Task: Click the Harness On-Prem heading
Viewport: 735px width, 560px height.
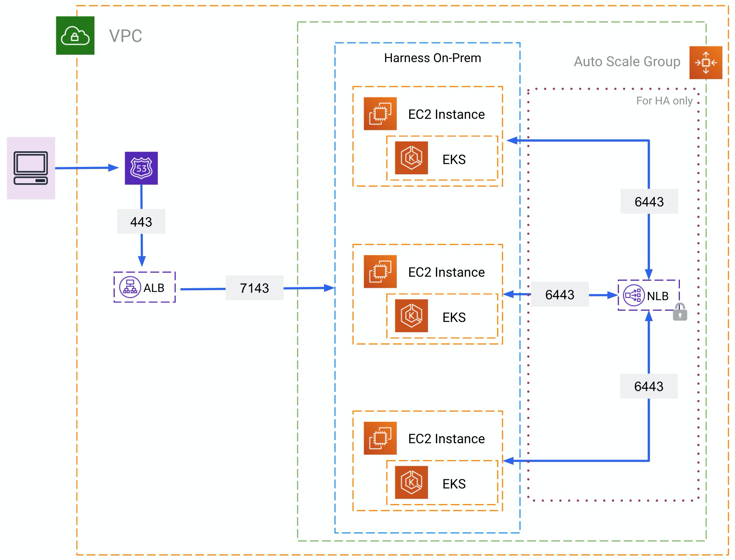Action: (x=432, y=58)
